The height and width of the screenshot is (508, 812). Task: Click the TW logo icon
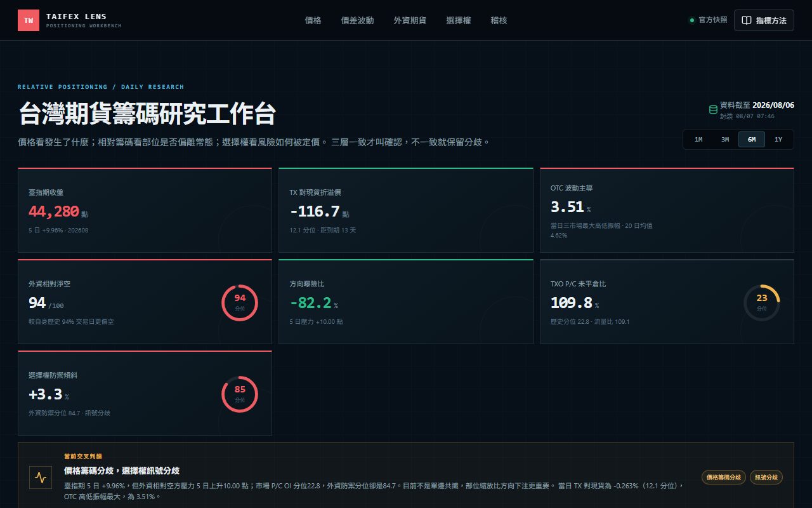(x=29, y=20)
